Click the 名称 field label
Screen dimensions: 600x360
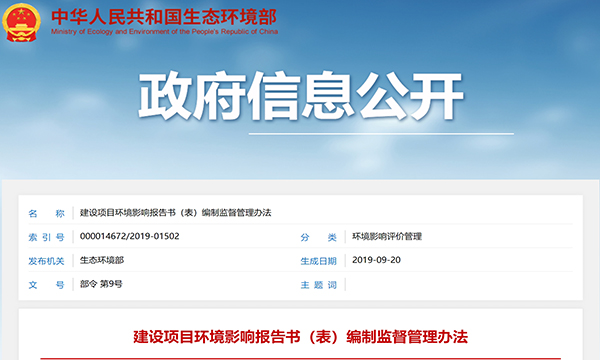(x=46, y=213)
